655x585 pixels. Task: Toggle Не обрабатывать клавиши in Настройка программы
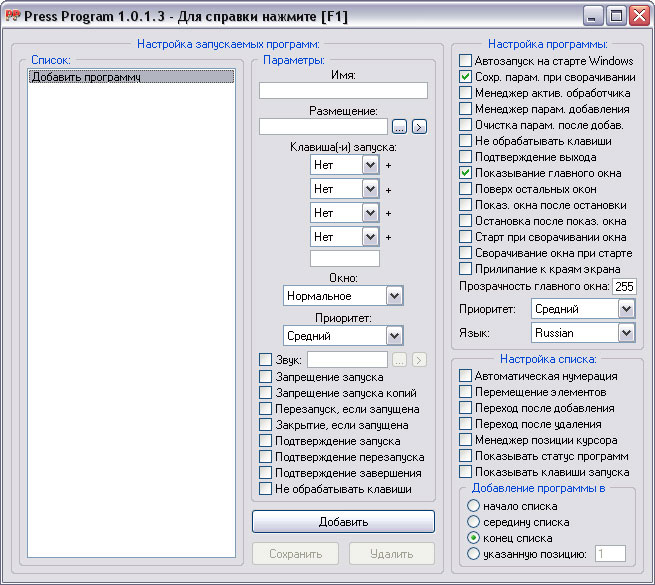point(465,140)
